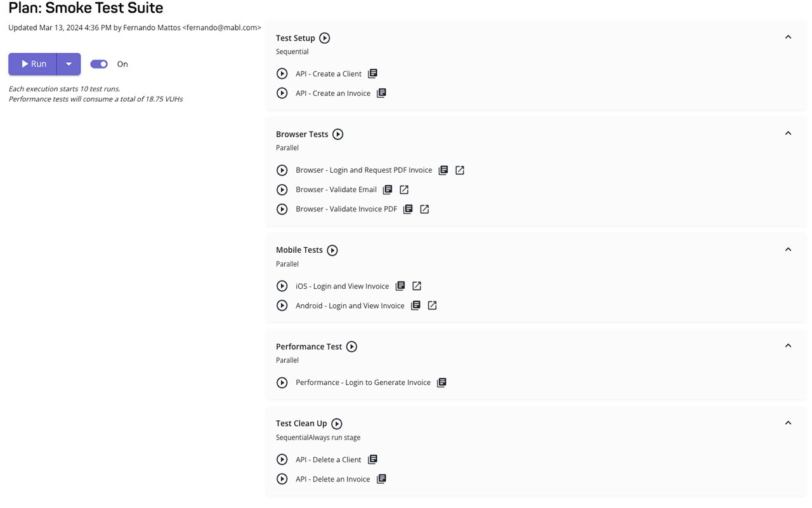Image resolution: width=812 pixels, height=508 pixels.
Task: Turn off the plan On toggle
Action: click(x=99, y=63)
